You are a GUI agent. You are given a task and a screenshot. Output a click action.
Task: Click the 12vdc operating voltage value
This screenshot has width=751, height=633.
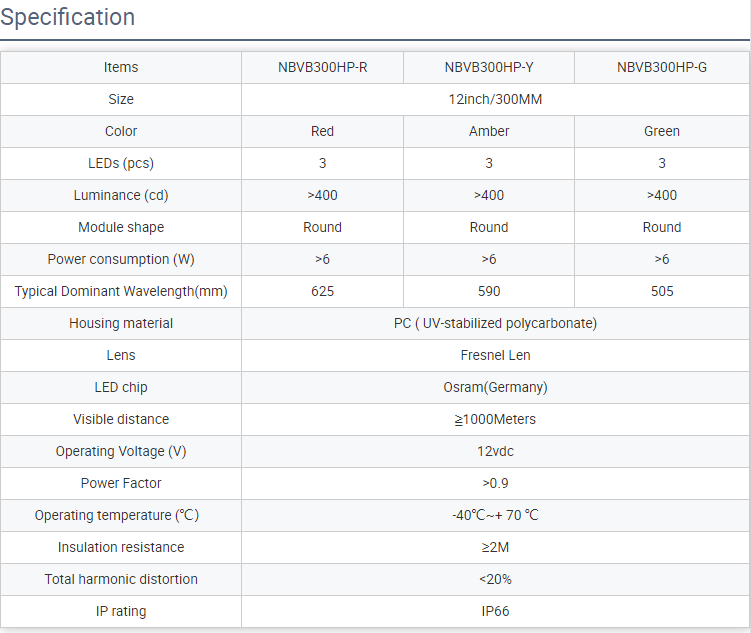[x=495, y=452]
